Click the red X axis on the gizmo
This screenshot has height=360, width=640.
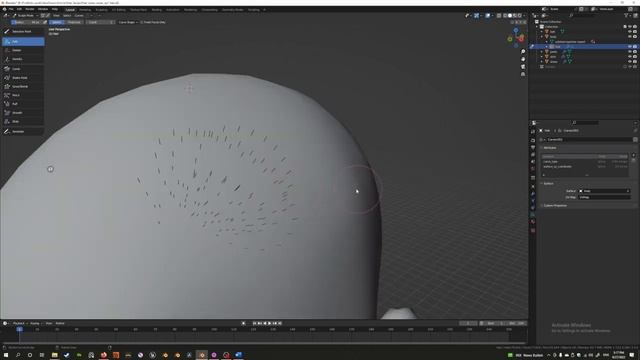(x=522, y=40)
